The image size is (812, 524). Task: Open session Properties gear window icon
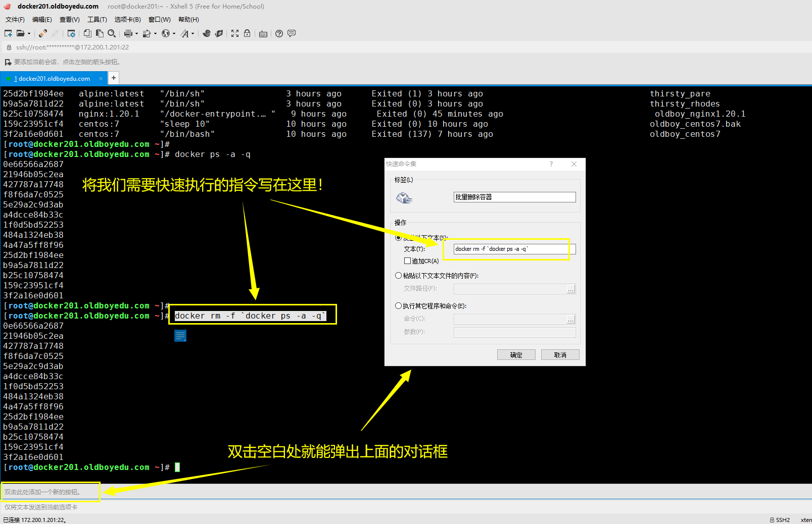pos(71,33)
